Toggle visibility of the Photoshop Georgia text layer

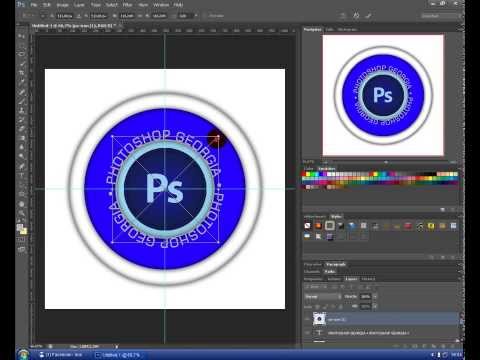click(x=308, y=333)
